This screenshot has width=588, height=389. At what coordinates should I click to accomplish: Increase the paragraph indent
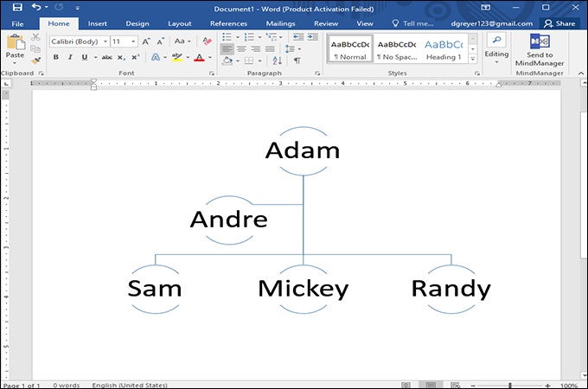point(312,36)
